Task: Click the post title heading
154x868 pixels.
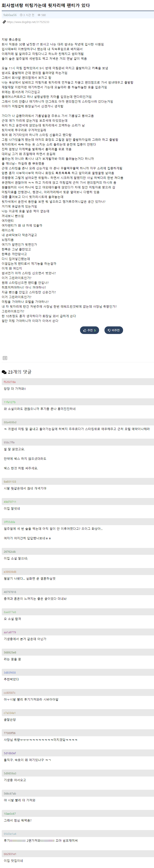Action: pyautogui.click(x=46, y=5)
